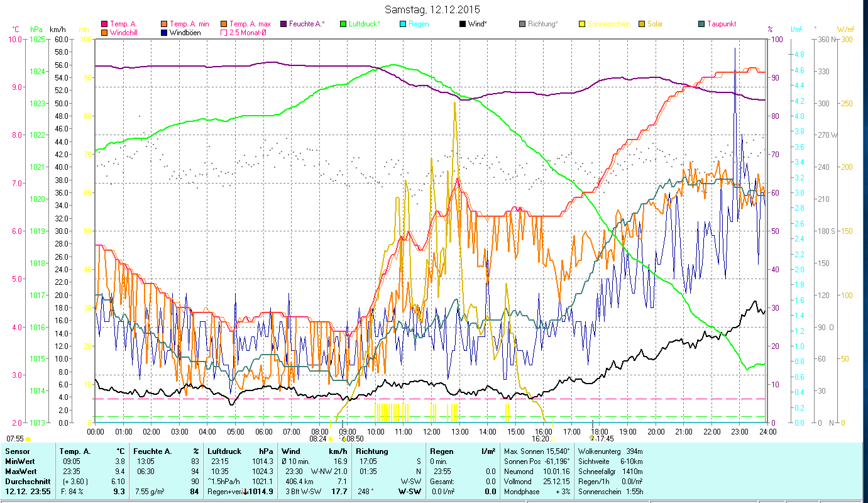Select the Taupunkt legend label
Image resolution: width=868 pixels, height=503 pixels.
[x=721, y=24]
